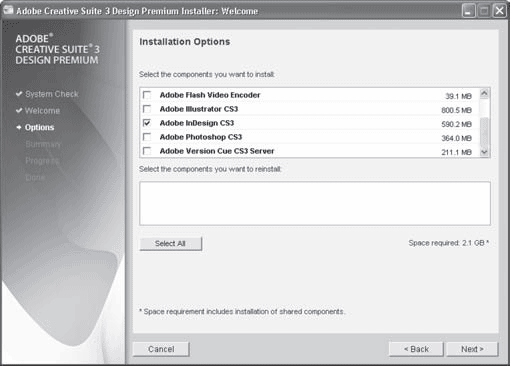This screenshot has width=510, height=366.
Task: Uncheck Adobe InDesign CS3 component
Action: pos(147,123)
